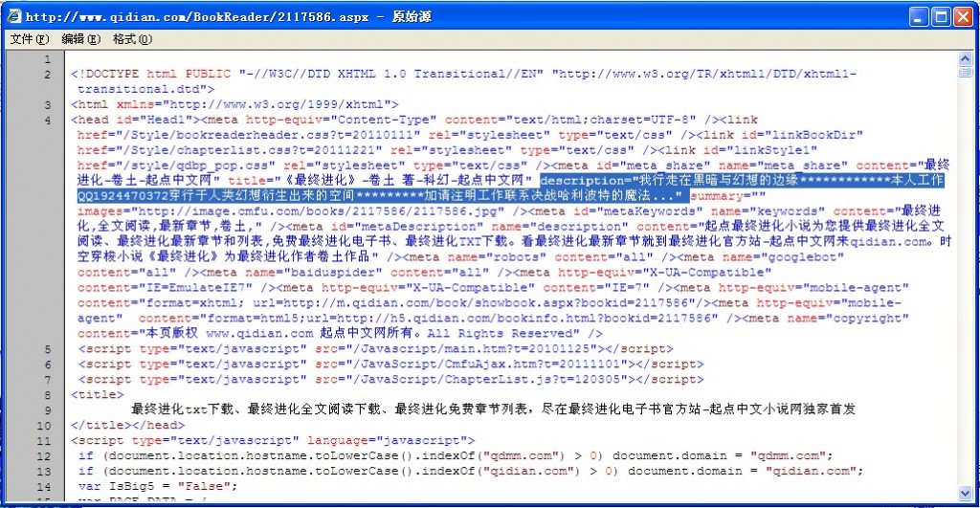
Task: Click the Internet Explorer icon in the title bar
Action: point(13,16)
